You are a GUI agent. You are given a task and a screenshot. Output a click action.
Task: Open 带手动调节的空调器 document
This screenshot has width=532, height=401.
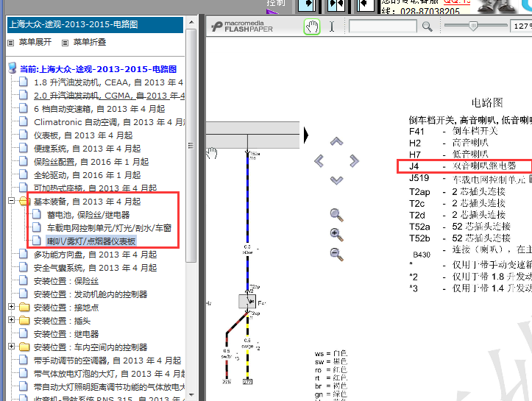(107, 361)
